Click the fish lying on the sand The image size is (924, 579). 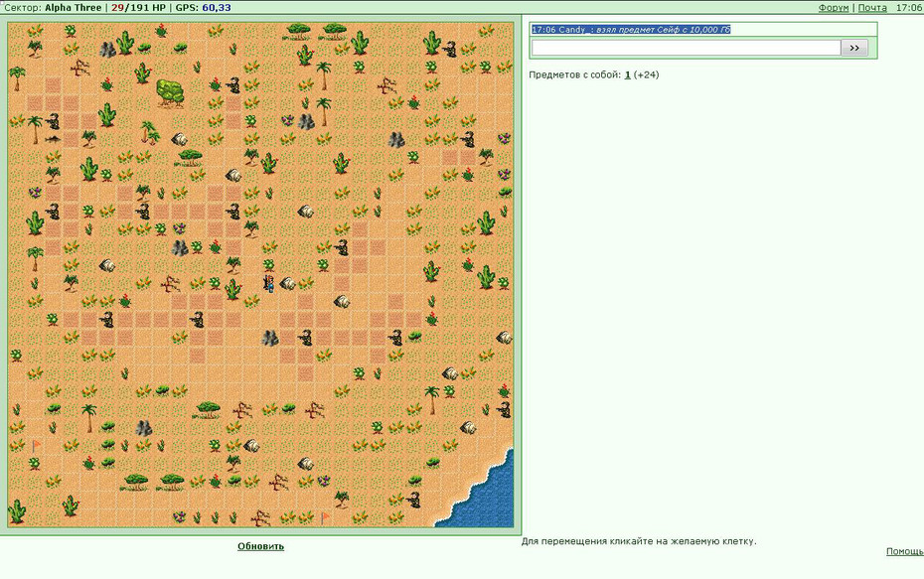(53, 140)
